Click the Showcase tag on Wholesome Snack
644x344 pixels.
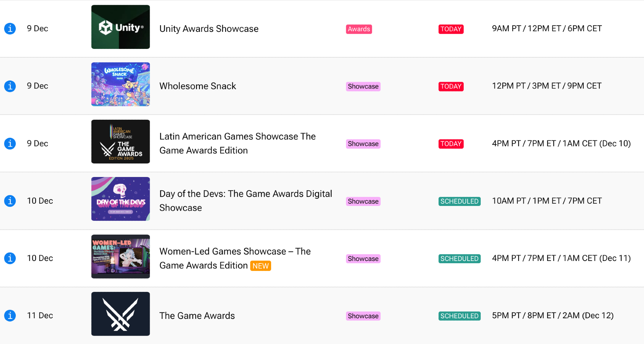tap(363, 86)
